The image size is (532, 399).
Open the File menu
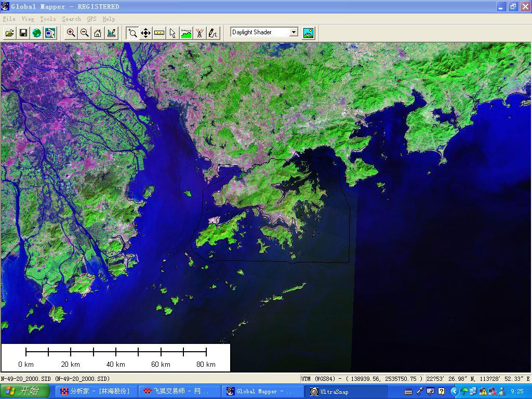coord(9,19)
